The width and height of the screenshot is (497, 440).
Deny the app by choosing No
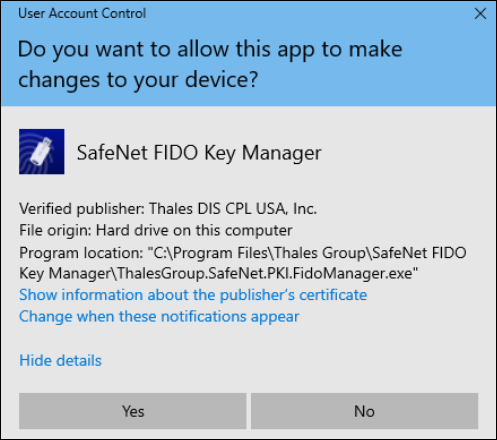(364, 411)
